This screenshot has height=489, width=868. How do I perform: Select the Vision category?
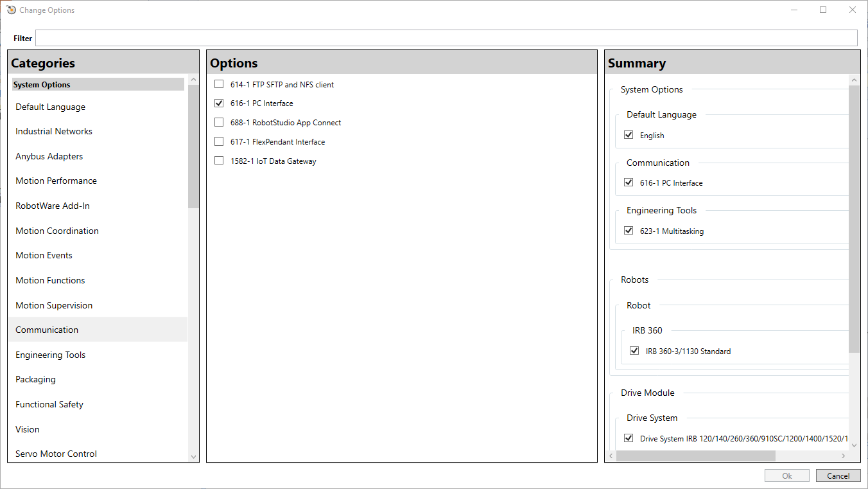(x=98, y=429)
